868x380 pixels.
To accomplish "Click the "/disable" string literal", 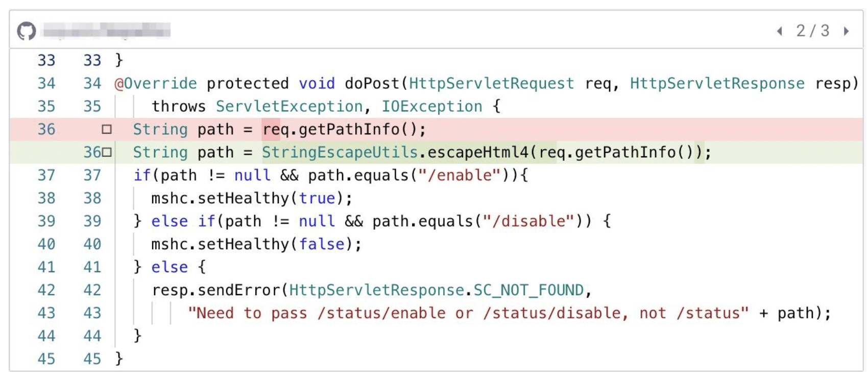I will point(529,221).
